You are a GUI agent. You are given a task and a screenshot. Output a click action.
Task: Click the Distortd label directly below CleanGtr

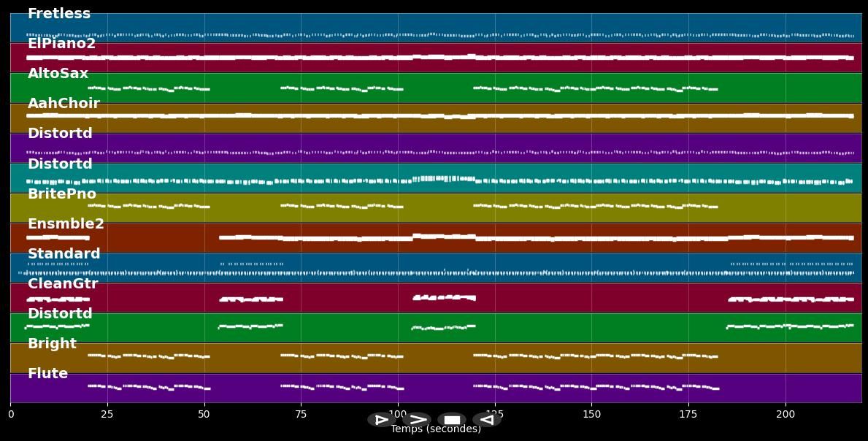[x=60, y=314]
